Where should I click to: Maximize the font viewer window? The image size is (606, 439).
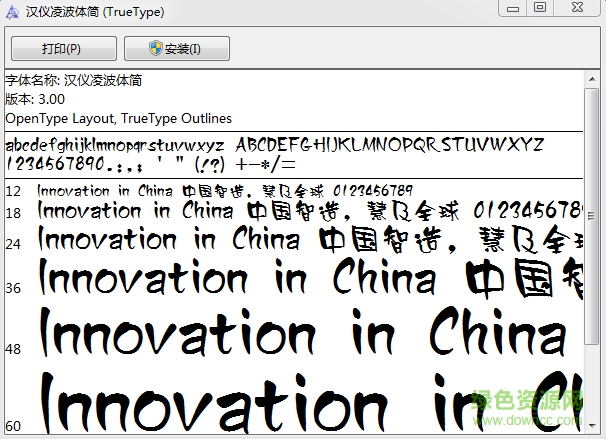coord(540,8)
